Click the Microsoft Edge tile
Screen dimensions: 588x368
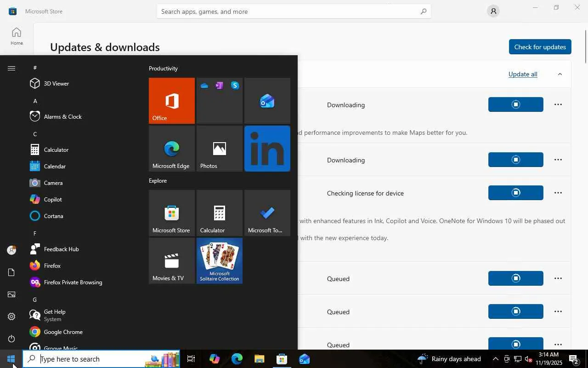[172, 149]
